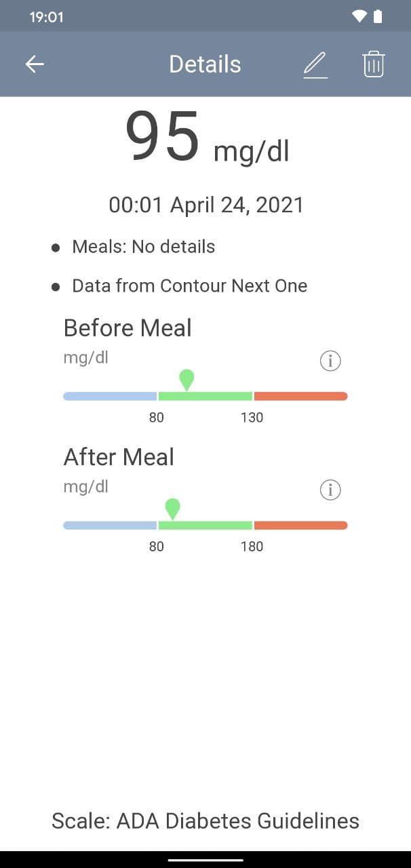This screenshot has height=868, width=411.
Task: Open After Meal info icon
Action: (330, 490)
